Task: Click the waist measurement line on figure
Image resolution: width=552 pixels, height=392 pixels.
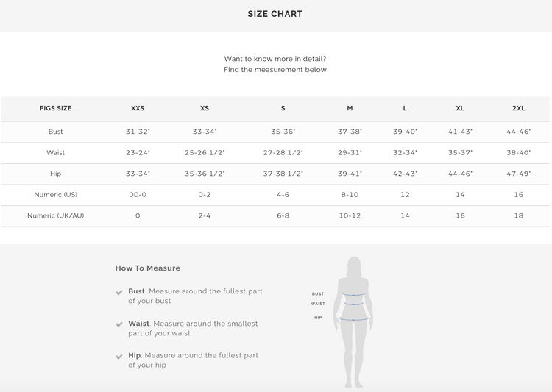Action: [x=353, y=304]
